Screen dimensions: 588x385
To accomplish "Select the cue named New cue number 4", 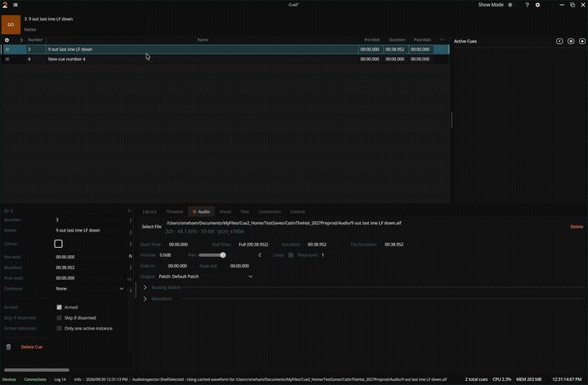I will [x=67, y=60].
